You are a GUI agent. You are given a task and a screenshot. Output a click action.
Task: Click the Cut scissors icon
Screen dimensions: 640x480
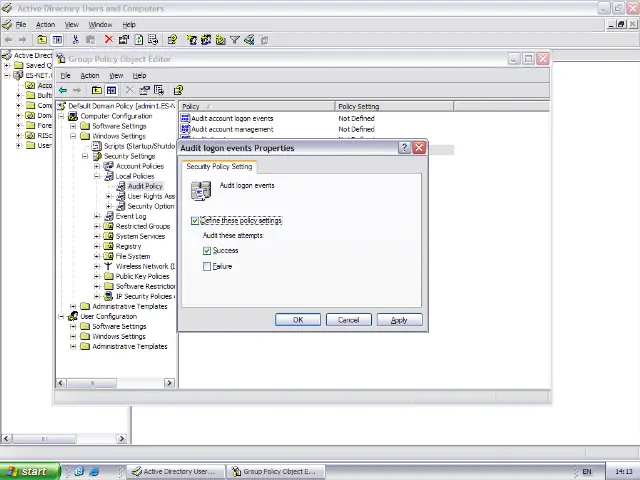pyautogui.click(x=75, y=40)
